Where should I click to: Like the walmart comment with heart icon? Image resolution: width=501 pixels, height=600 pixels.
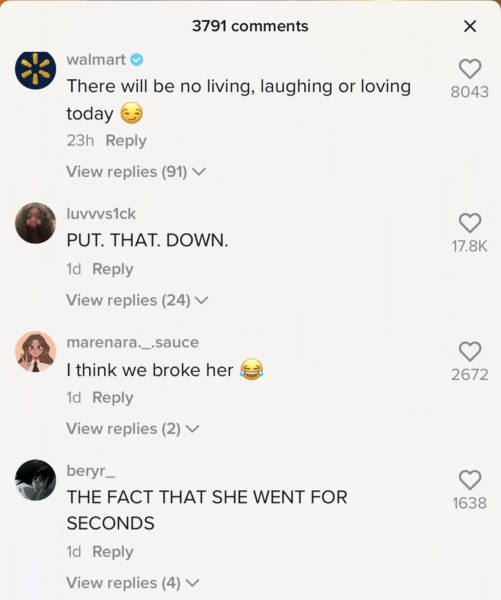(x=470, y=69)
